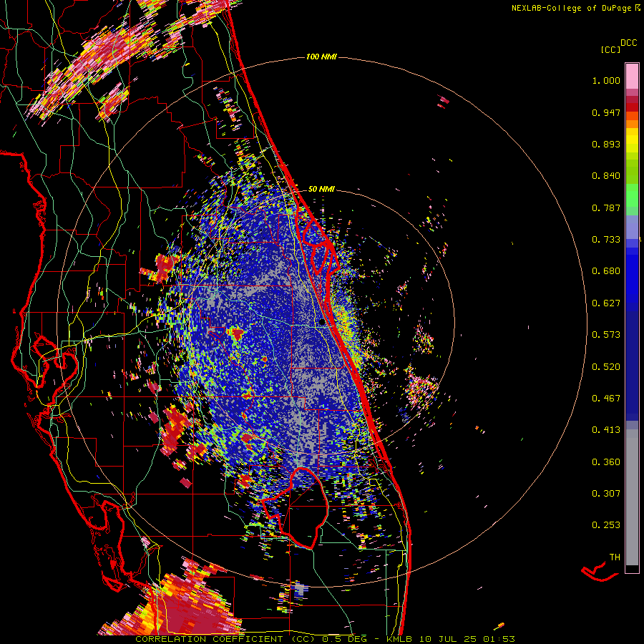Click the 10 JUL 25 01:53 timestamp
The width and height of the screenshot is (644, 644).
pyautogui.click(x=468, y=639)
